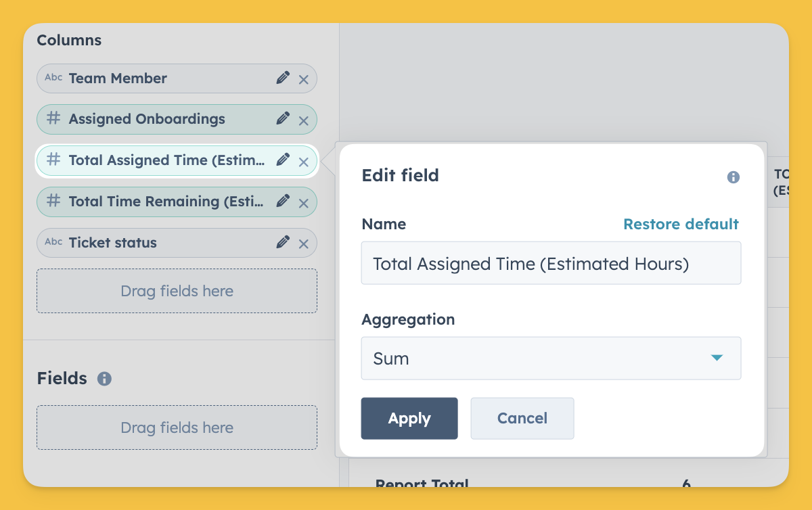The height and width of the screenshot is (510, 812).
Task: Click edit pencil on Total Assigned Time
Action: click(283, 160)
